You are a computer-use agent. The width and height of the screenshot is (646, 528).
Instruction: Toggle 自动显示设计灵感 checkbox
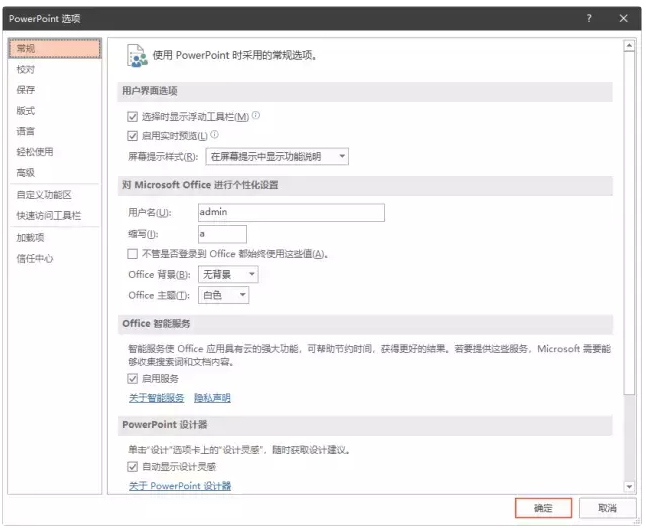(x=132, y=467)
